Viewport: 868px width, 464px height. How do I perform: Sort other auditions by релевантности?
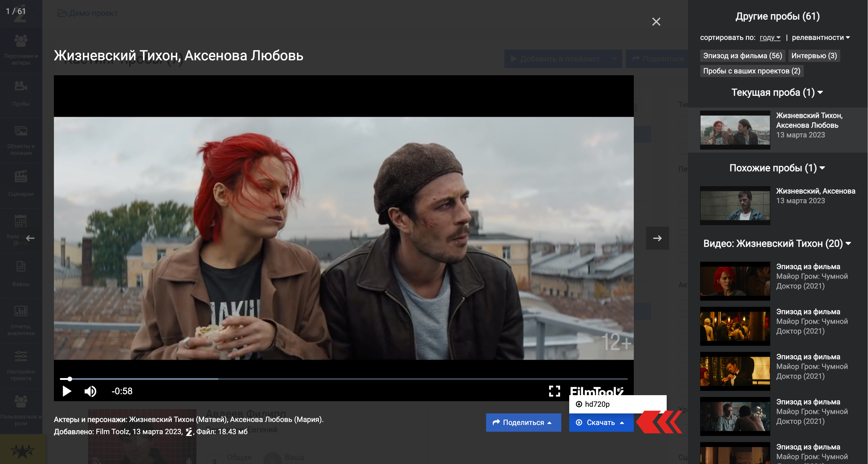pos(820,37)
